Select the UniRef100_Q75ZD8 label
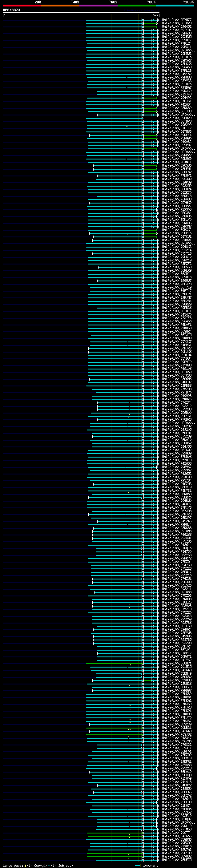 pyautogui.click(x=177, y=389)
